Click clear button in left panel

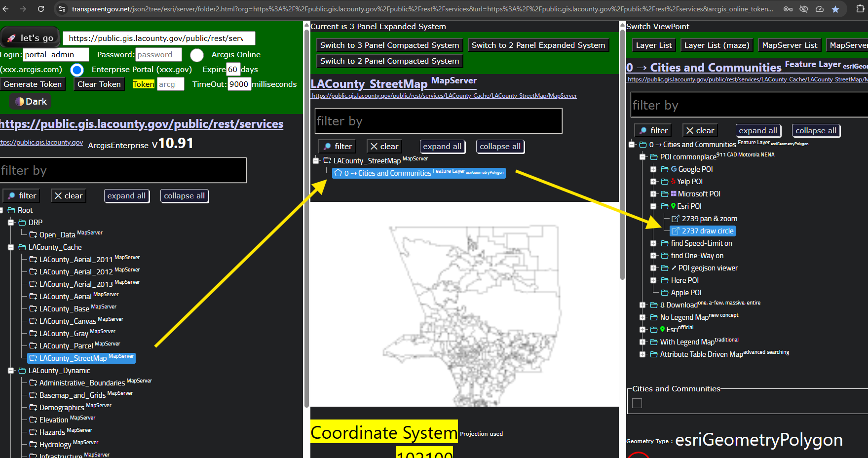[69, 196]
